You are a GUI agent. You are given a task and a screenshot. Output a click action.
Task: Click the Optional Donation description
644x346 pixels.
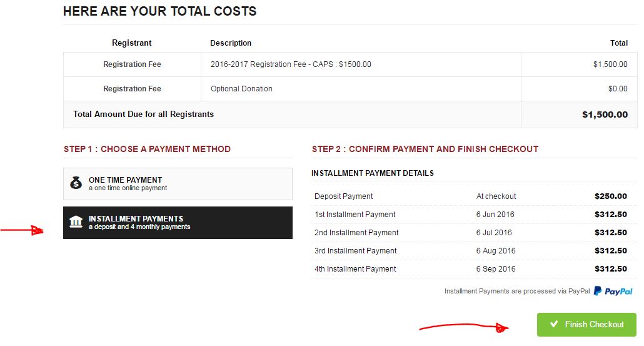point(241,89)
